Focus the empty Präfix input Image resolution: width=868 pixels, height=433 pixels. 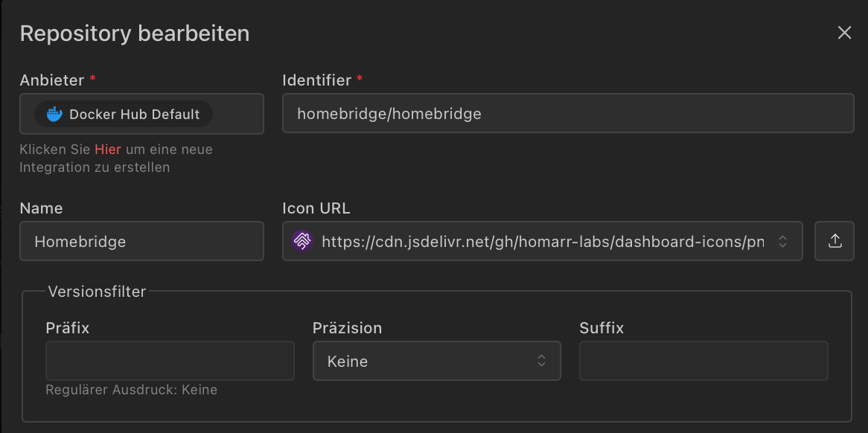coord(170,362)
